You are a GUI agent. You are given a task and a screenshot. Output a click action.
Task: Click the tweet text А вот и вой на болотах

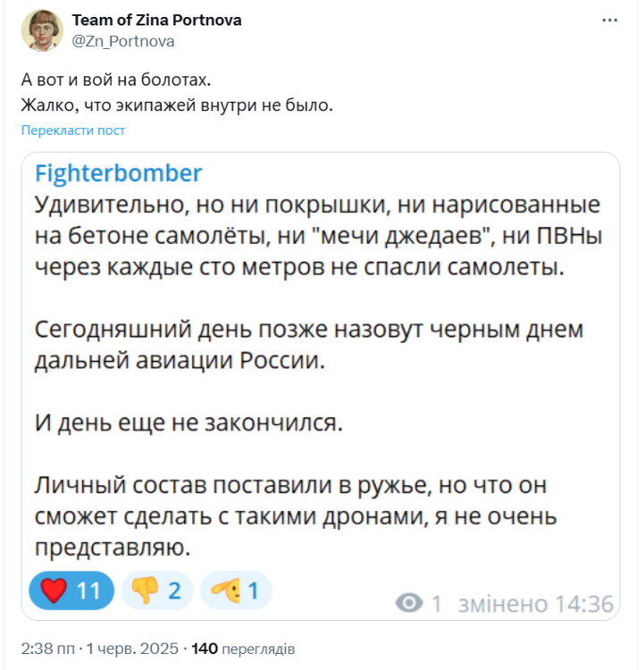click(115, 80)
